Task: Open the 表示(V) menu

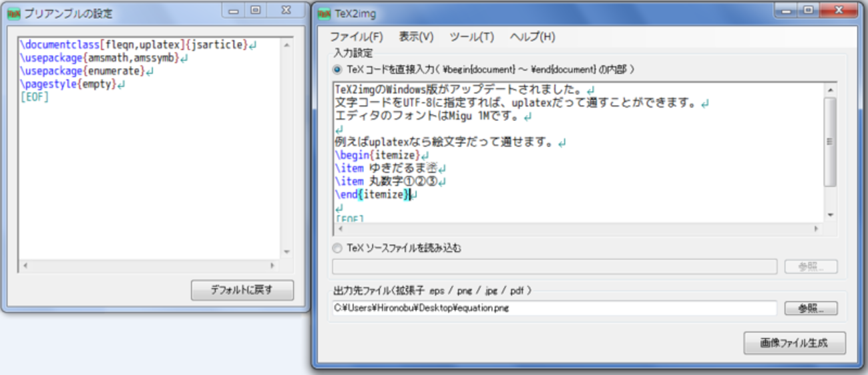Action: click(416, 37)
